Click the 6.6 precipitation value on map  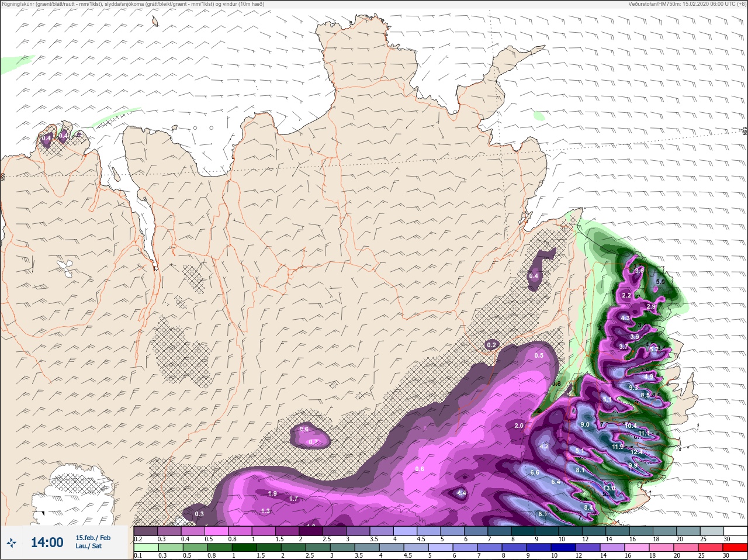point(534,472)
